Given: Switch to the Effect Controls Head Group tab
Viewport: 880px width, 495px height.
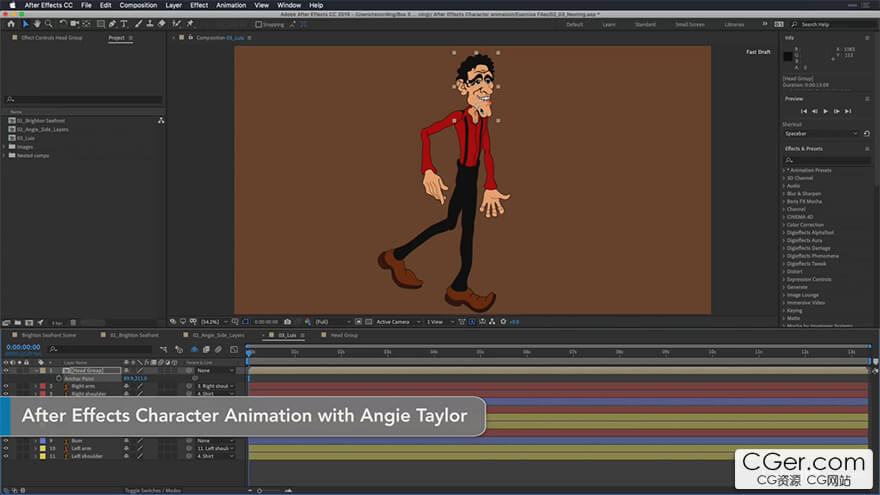Looking at the screenshot, I should [x=52, y=38].
